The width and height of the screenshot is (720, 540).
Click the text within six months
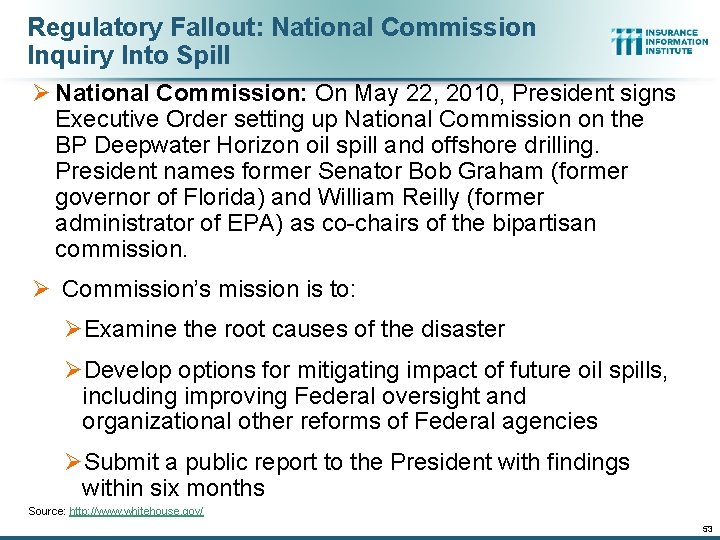[173, 488]
